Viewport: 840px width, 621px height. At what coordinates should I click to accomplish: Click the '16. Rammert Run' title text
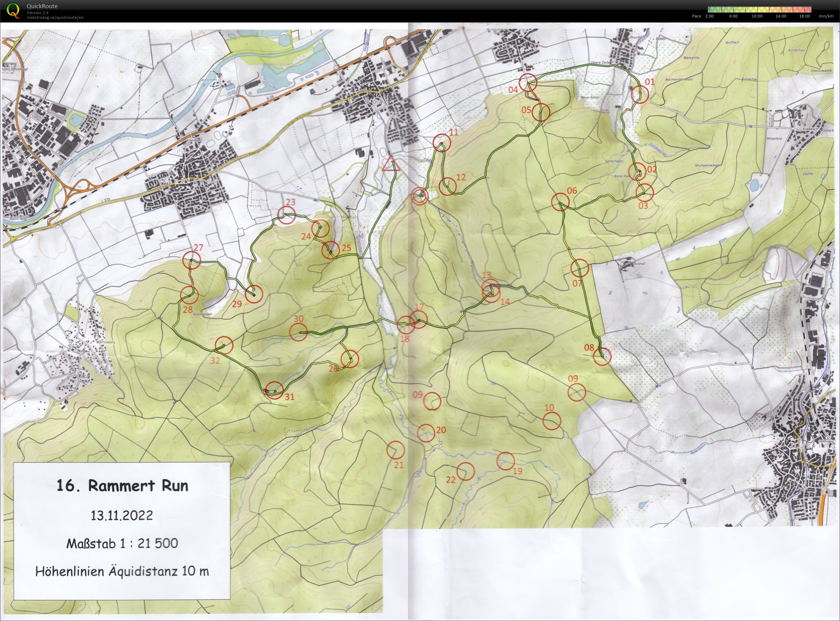122,486
